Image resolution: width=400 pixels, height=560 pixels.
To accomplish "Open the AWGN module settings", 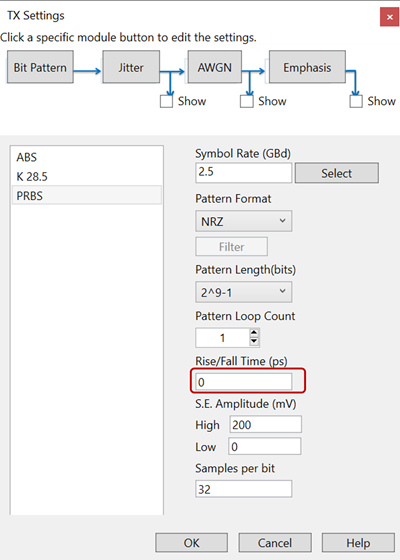I will pyautogui.click(x=215, y=67).
